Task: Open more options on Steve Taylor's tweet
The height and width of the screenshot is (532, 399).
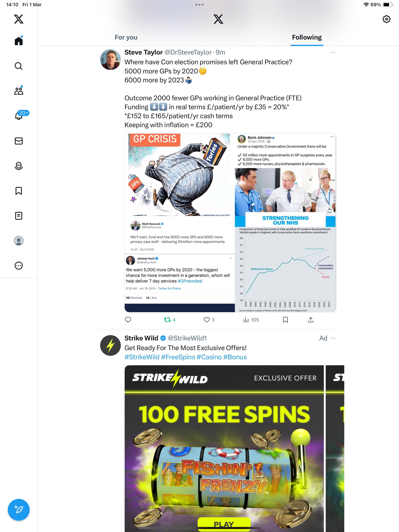Action: point(333,52)
